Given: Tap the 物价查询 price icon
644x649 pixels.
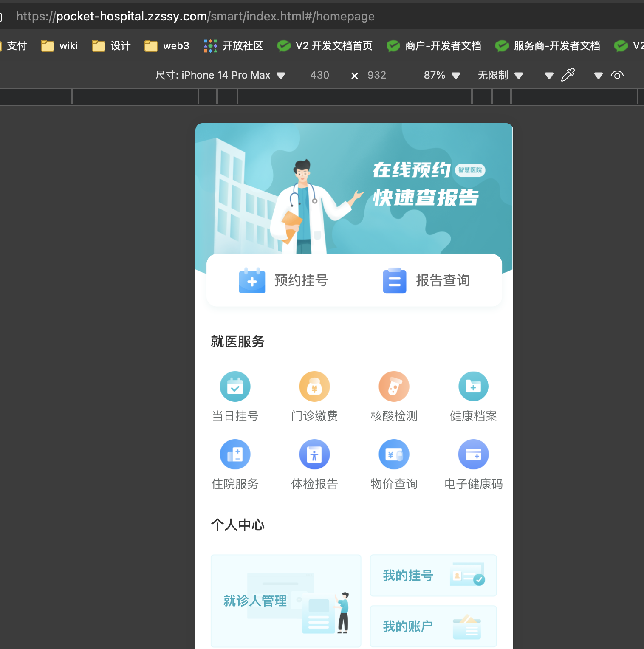Looking at the screenshot, I should [x=394, y=454].
